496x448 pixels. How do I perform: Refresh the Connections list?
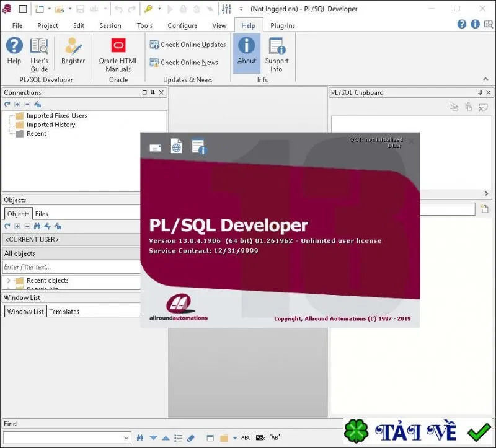7,104
